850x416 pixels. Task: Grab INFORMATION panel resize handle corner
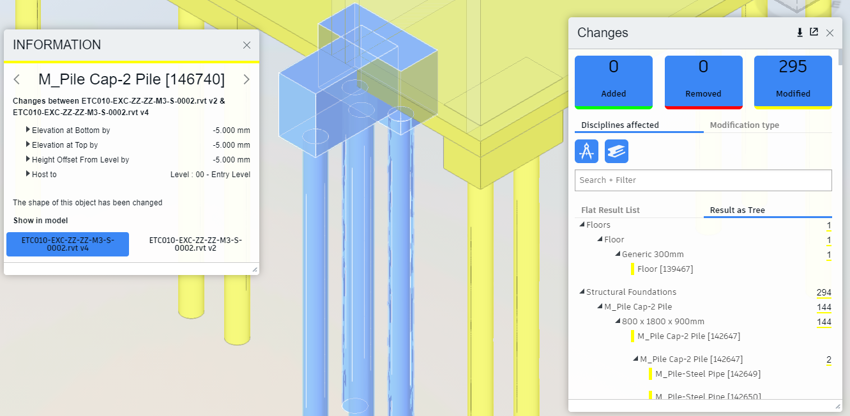point(255,270)
